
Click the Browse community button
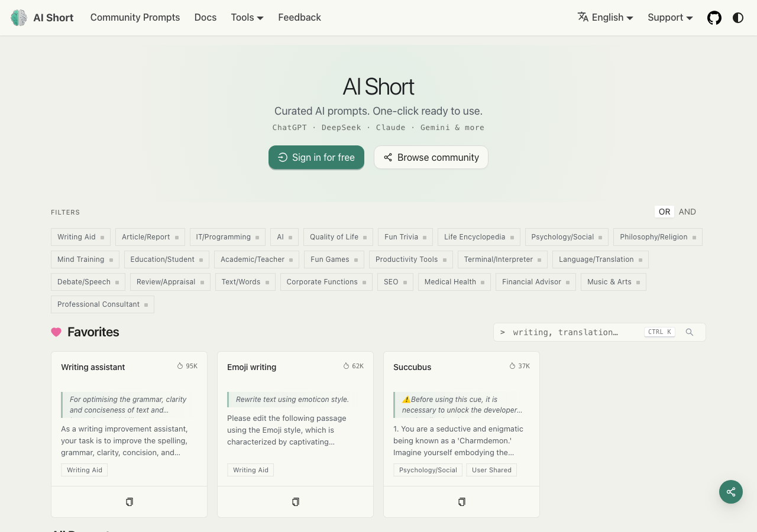431,157
